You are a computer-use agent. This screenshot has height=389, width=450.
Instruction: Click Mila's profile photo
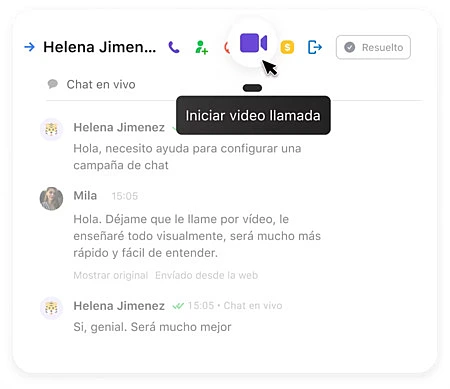[51, 199]
